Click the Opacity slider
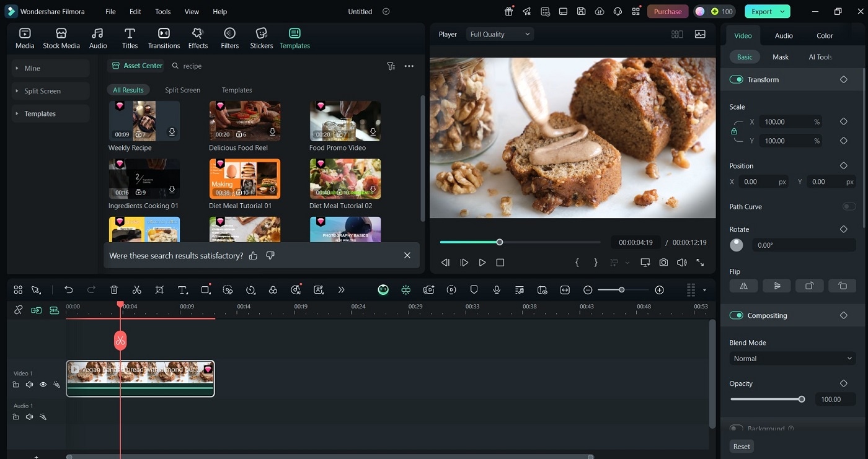This screenshot has height=459, width=868. (768, 400)
